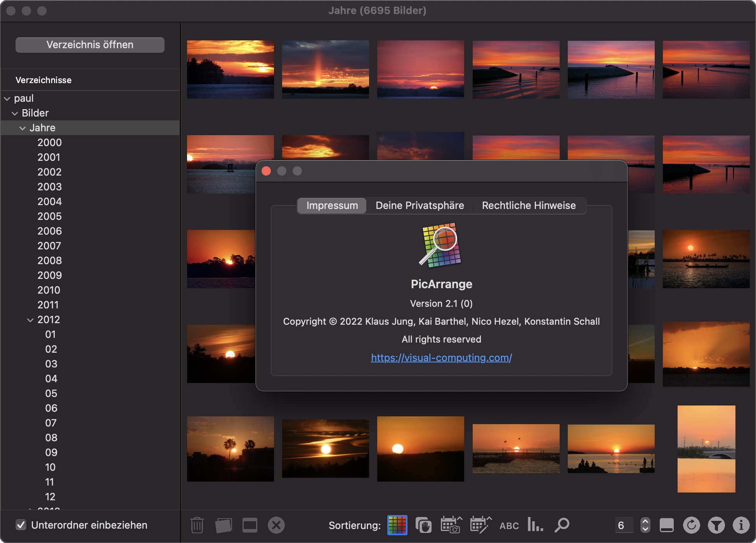Screen dimensions: 756x543
Task: Click the single-window view icon
Action: 250,525
